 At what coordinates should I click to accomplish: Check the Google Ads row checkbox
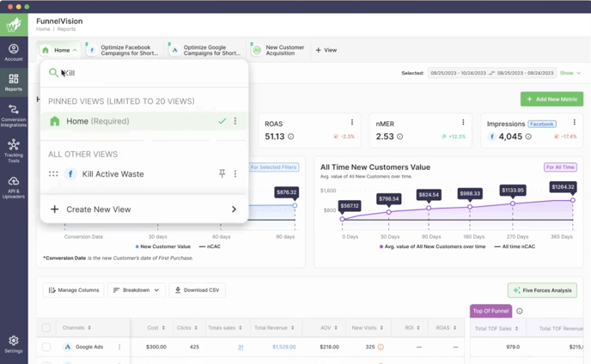pos(46,347)
